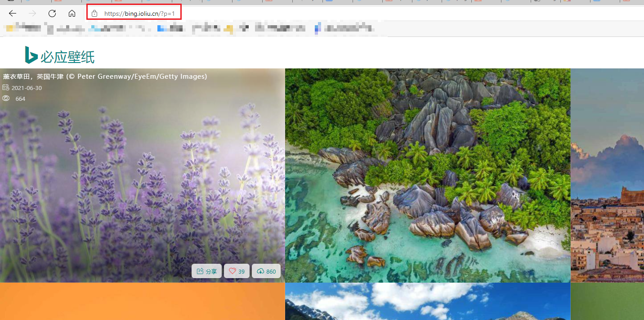Click the calendar icon beside the date
This screenshot has height=320, width=644.
tap(6, 87)
